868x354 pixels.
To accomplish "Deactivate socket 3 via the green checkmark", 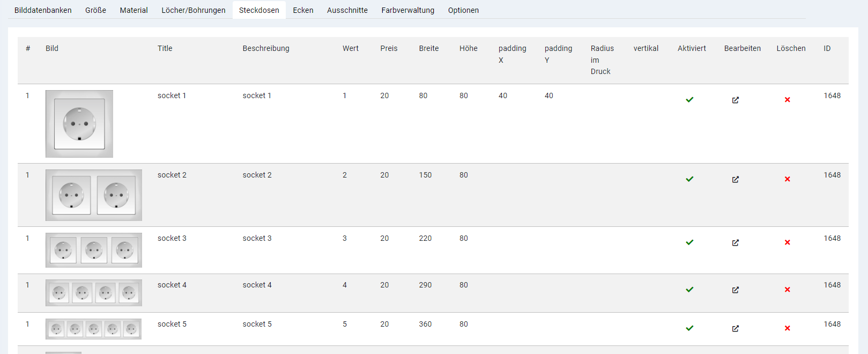I will [x=689, y=242].
